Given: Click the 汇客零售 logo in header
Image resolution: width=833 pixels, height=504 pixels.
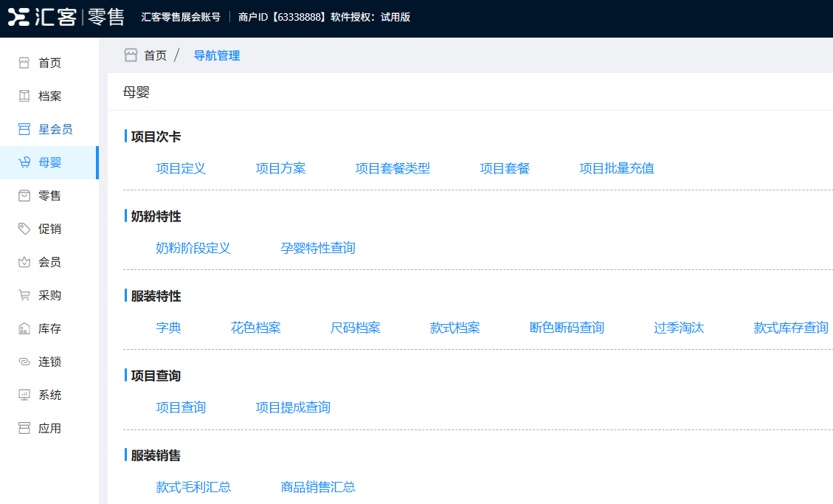Looking at the screenshot, I should (x=66, y=17).
